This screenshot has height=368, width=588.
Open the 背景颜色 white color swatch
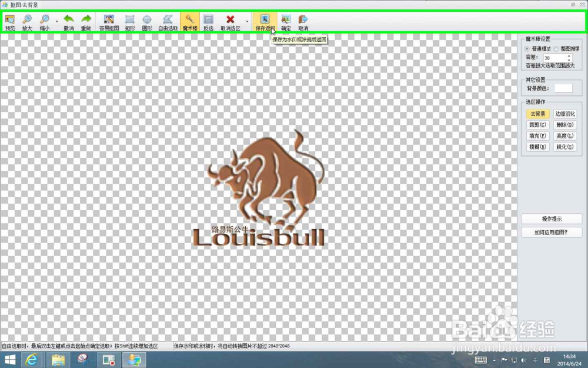[563, 88]
